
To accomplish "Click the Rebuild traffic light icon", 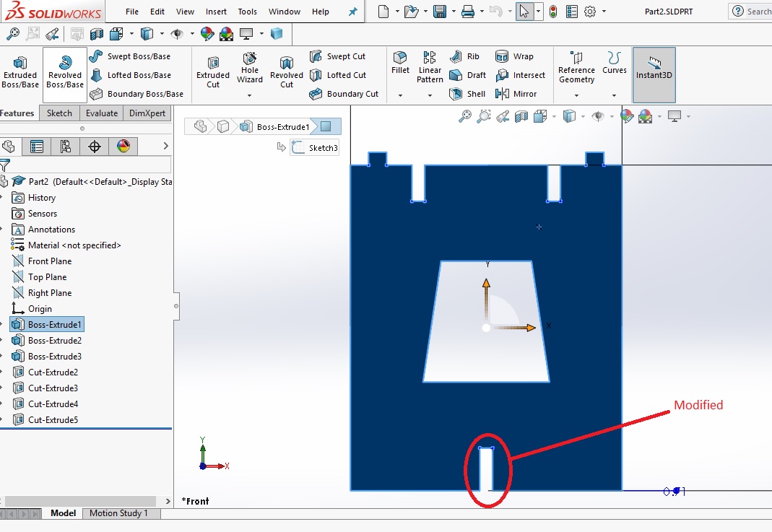I will (x=553, y=12).
